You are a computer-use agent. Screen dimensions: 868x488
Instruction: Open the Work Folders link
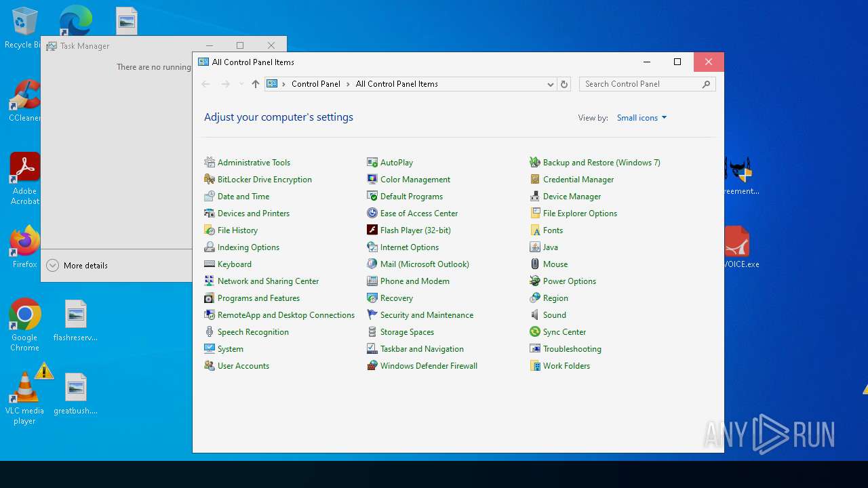pyautogui.click(x=566, y=366)
